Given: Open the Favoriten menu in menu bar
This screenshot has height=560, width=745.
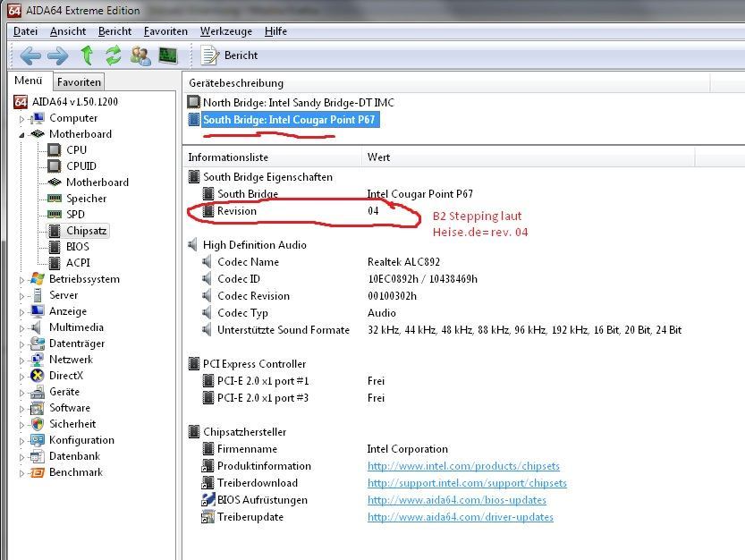Looking at the screenshot, I should click(x=165, y=31).
